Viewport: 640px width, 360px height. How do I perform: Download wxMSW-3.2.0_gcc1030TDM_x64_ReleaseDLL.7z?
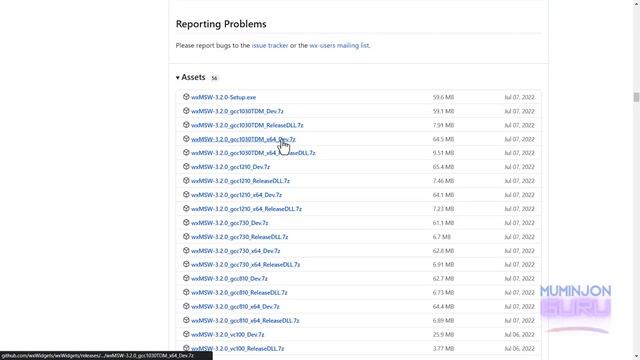coord(253,153)
